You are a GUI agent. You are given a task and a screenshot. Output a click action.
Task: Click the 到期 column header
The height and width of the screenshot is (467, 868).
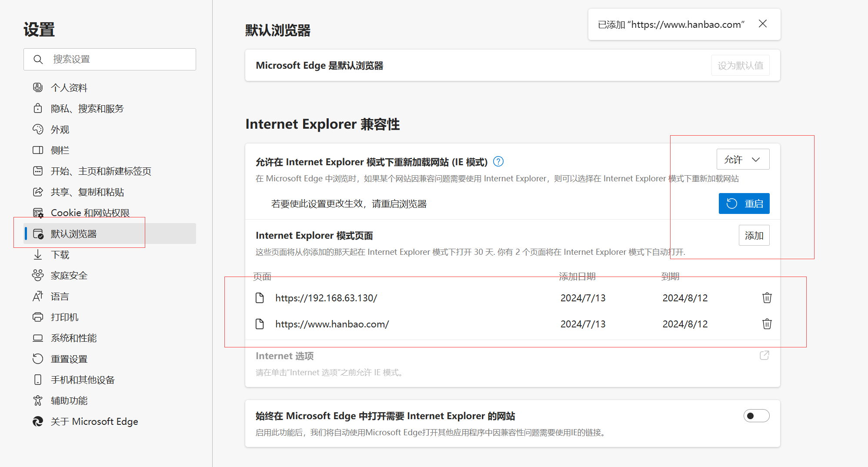click(x=670, y=276)
